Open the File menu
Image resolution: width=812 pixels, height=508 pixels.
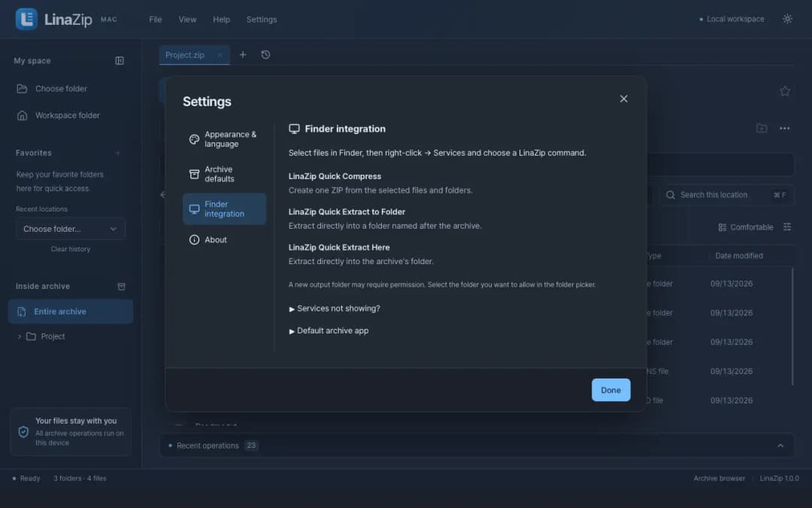click(x=156, y=19)
